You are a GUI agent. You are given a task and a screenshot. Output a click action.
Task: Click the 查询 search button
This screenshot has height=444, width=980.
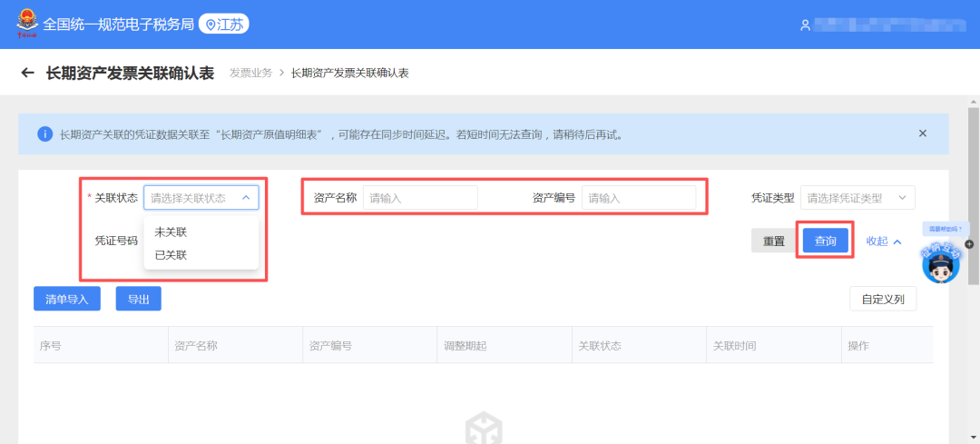click(x=825, y=241)
